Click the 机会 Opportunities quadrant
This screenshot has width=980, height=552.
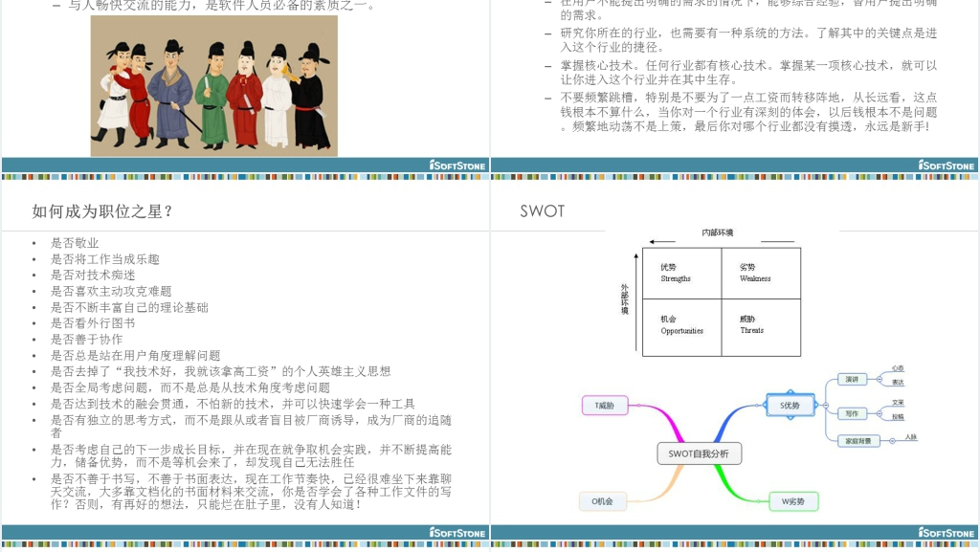[x=681, y=327]
